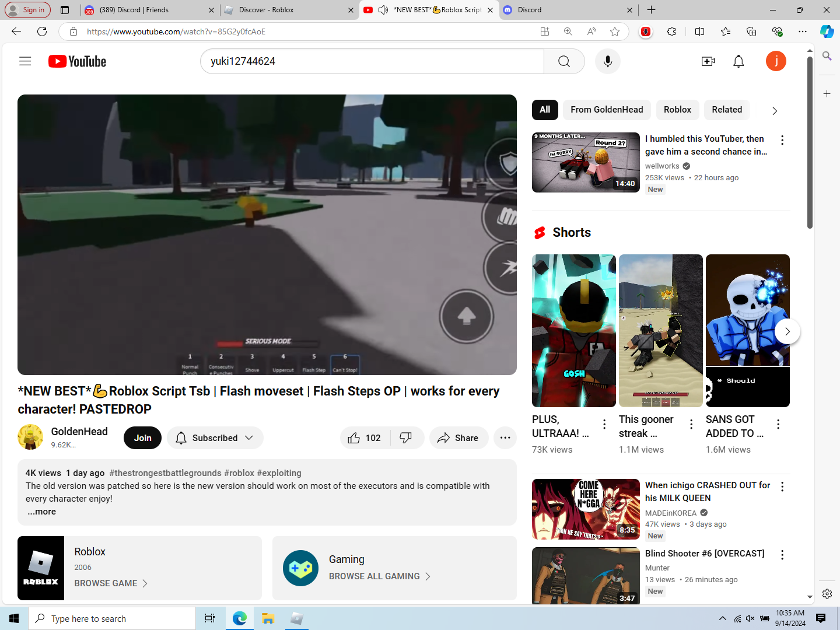Go back with browser back arrow
This screenshot has width=840, height=630.
[16, 32]
